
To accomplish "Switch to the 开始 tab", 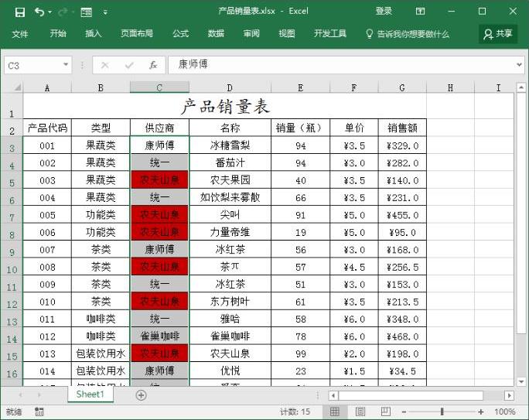I will (58, 33).
